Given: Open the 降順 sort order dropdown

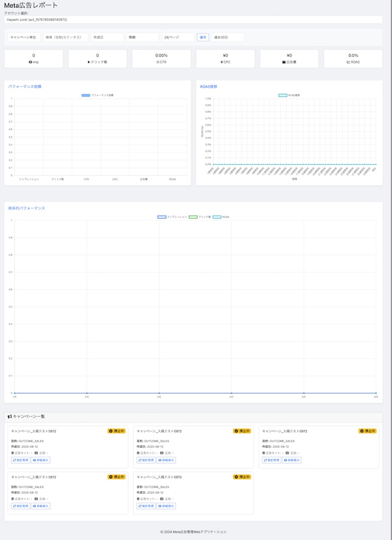Looking at the screenshot, I should [142, 37].
